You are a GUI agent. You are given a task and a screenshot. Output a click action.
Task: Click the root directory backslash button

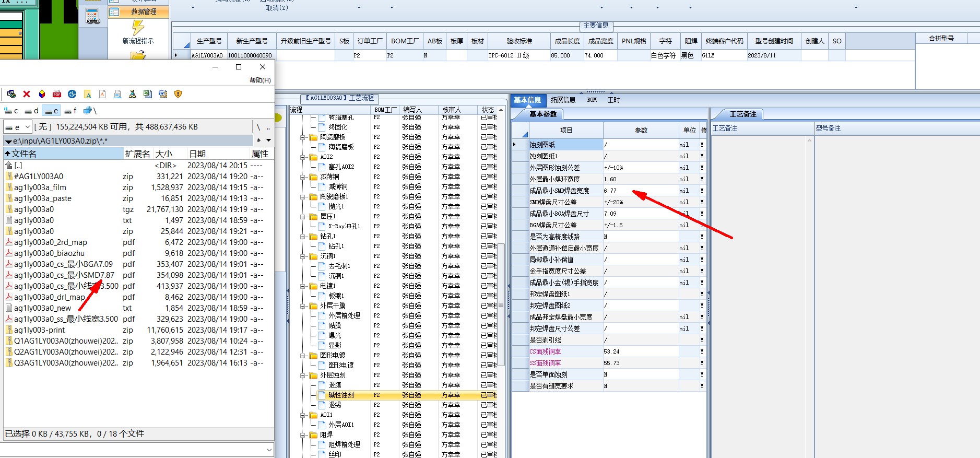(258, 127)
